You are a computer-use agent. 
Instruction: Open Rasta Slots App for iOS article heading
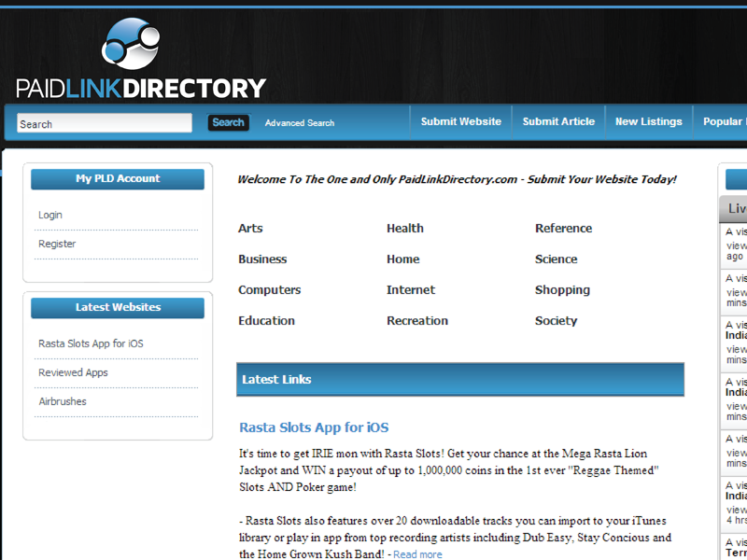[314, 427]
